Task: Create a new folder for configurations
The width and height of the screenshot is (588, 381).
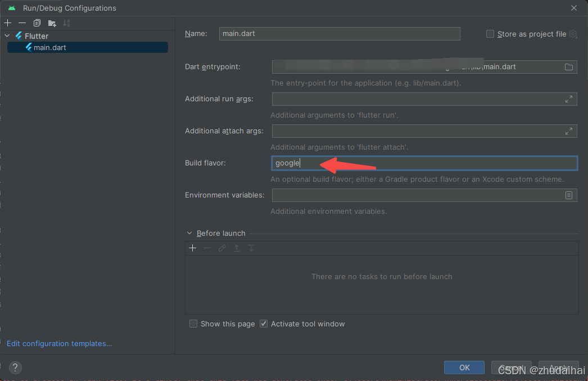Action: click(52, 23)
